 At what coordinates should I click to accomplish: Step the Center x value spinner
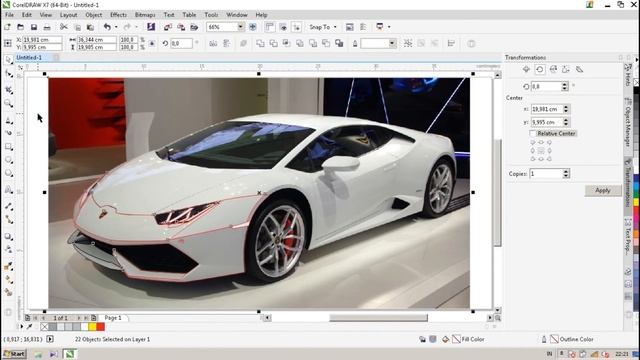[566, 109]
